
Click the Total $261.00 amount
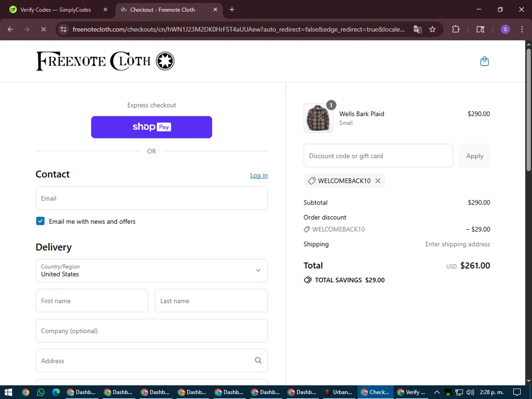click(475, 266)
